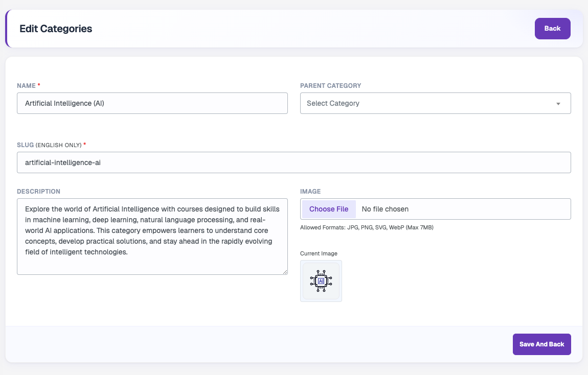Click the current AI chip image thumbnail
Screen dimensions: 588x375
pos(321,281)
